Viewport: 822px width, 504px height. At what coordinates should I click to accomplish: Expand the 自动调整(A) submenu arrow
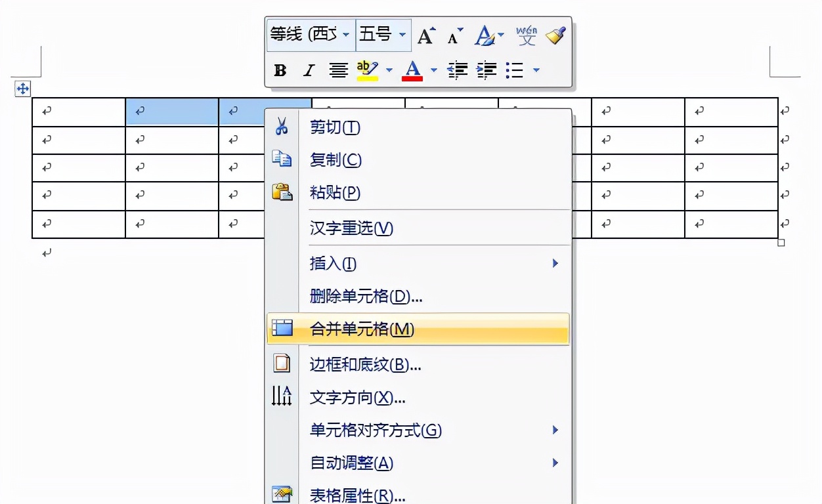[555, 463]
